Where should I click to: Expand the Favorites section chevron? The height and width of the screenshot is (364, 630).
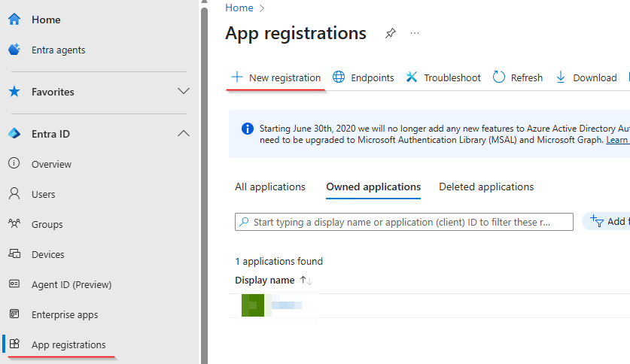click(184, 91)
